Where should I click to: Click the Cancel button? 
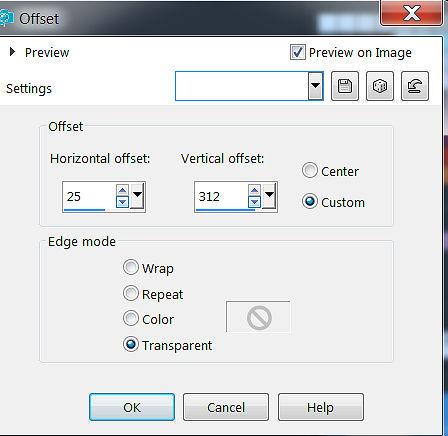tap(226, 407)
